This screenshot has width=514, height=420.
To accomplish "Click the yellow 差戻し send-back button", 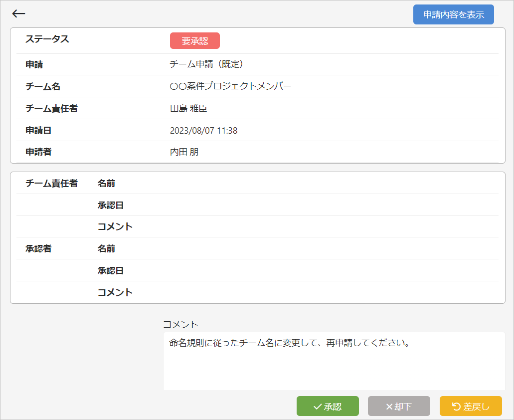I will point(471,406).
